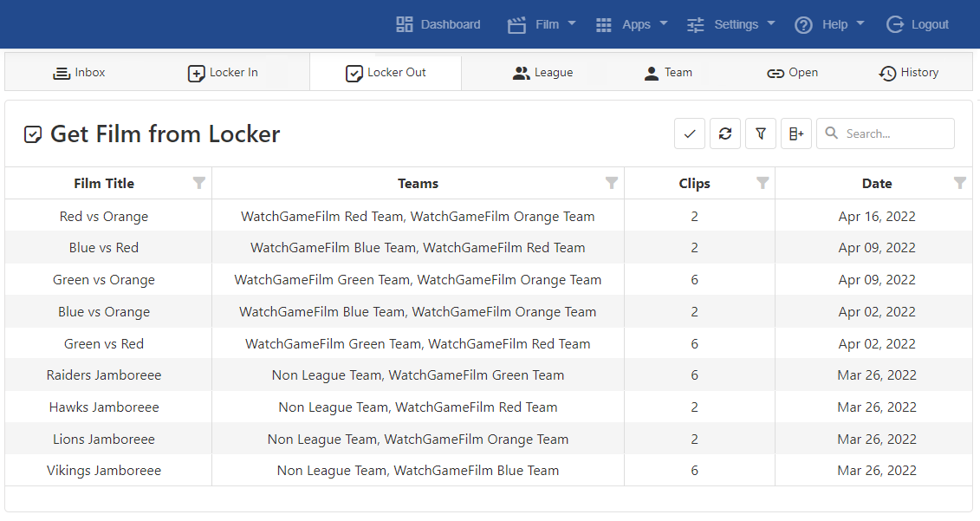This screenshot has width=980, height=521.
Task: Expand the Film dropdown menu
Action: click(x=542, y=24)
